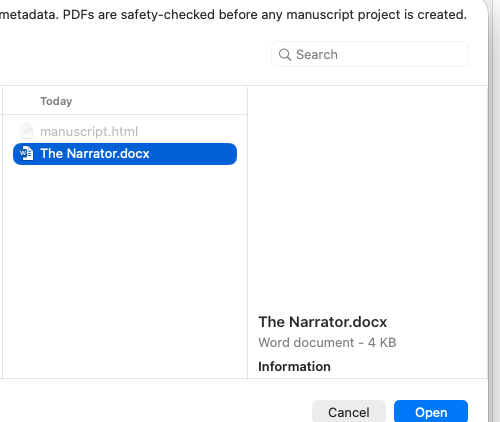Click the dimmed manuscript.html file
Screen dimensions: 500x422
pyautogui.click(x=89, y=131)
